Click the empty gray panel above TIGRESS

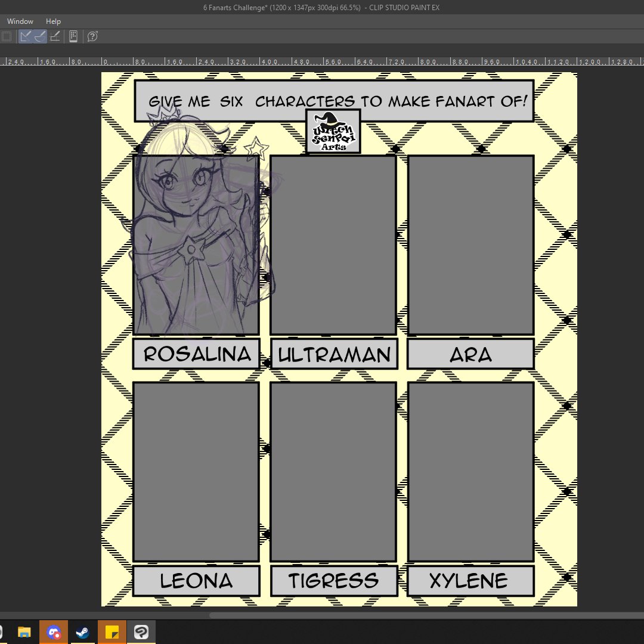pyautogui.click(x=333, y=472)
